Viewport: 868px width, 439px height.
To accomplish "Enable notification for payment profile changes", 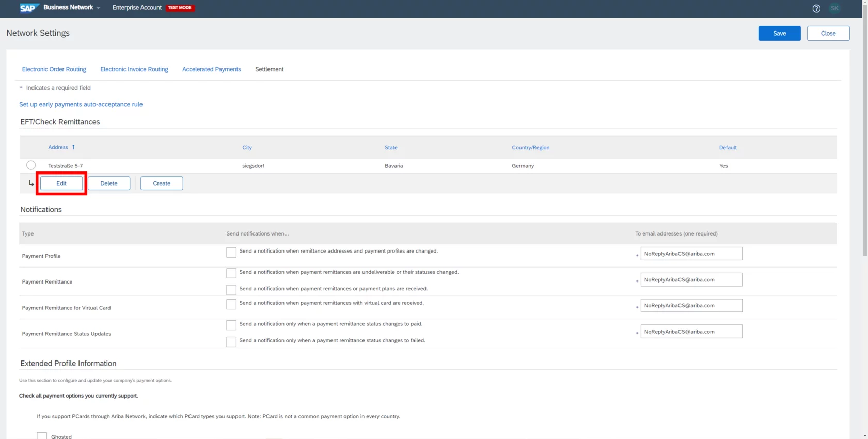I will tap(231, 252).
